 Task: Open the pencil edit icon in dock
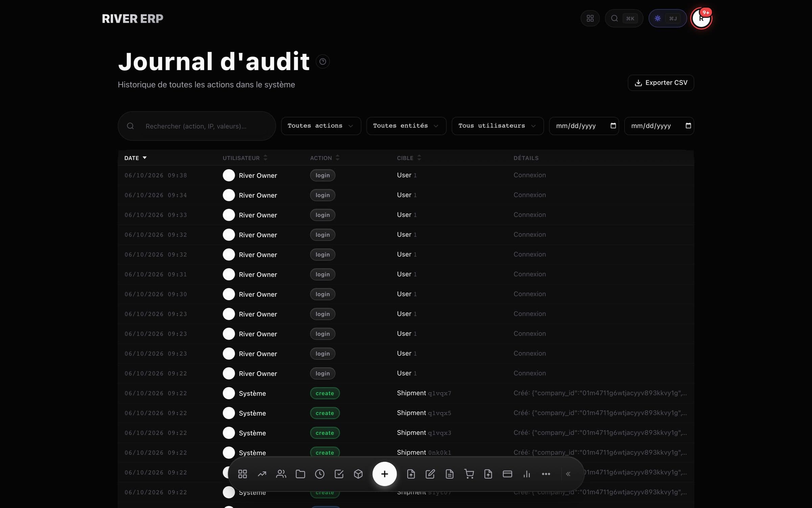[430, 474]
